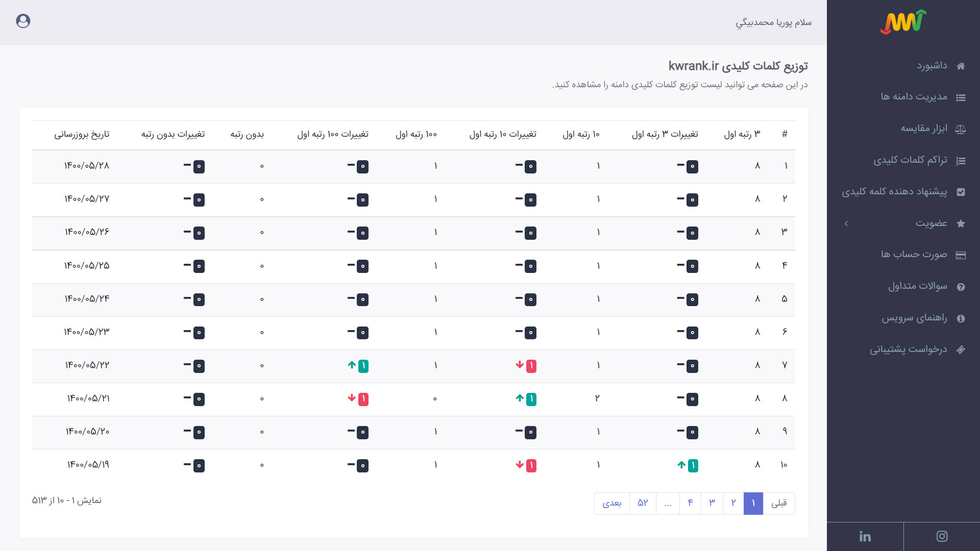
Task: Click the نمایش ۱ - ۱۰ از ۵۱۳ counter
Action: coord(67,500)
